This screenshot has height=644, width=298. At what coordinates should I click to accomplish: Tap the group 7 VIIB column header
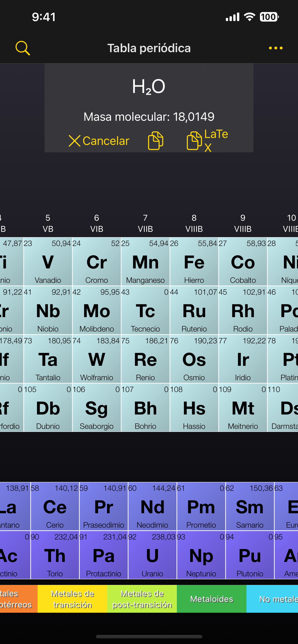click(x=145, y=223)
